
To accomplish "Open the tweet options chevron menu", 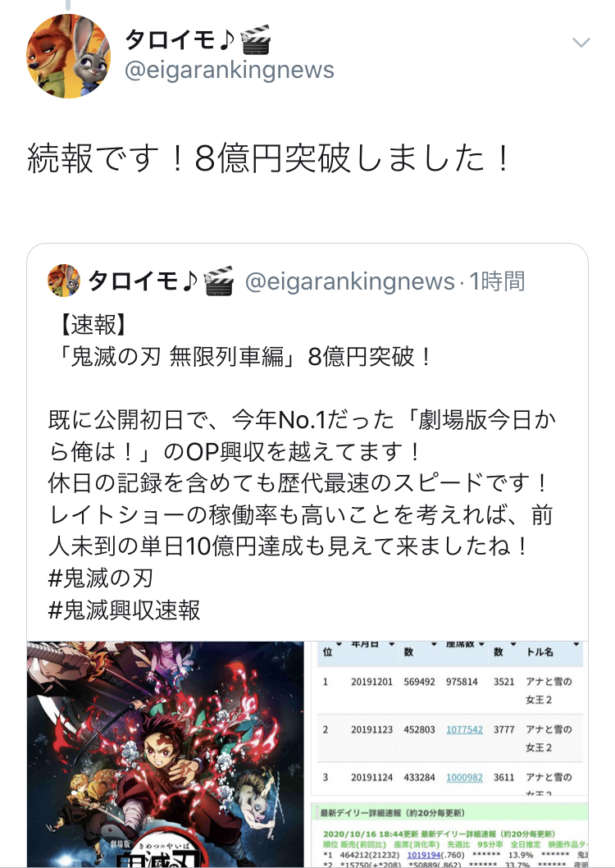I will tap(581, 43).
